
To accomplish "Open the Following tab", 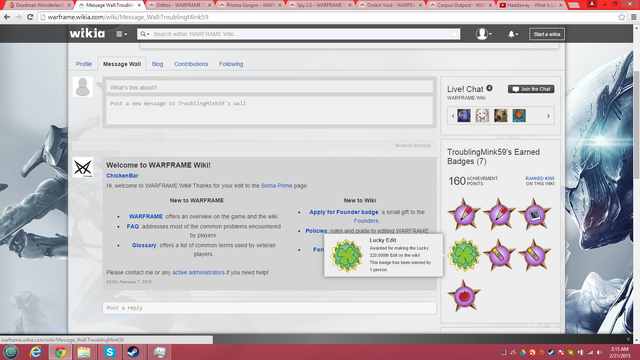I will coord(231,64).
